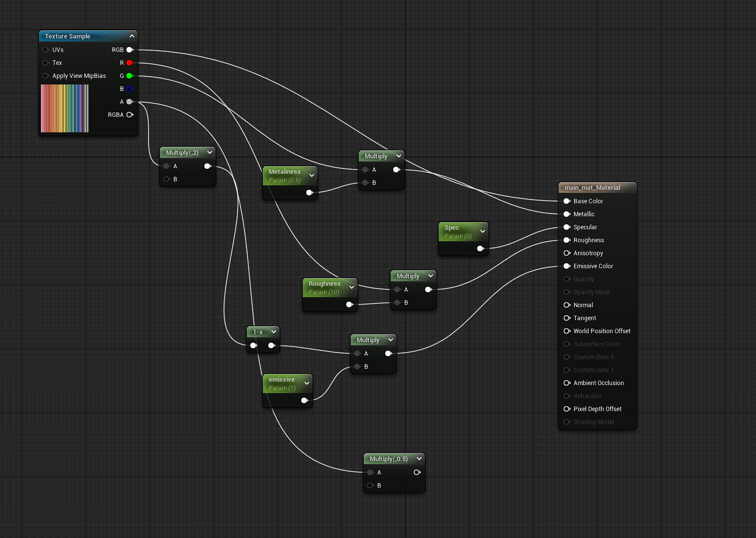Click the 1-x node output pin
Screen dimensions: 756x538
point(272,346)
